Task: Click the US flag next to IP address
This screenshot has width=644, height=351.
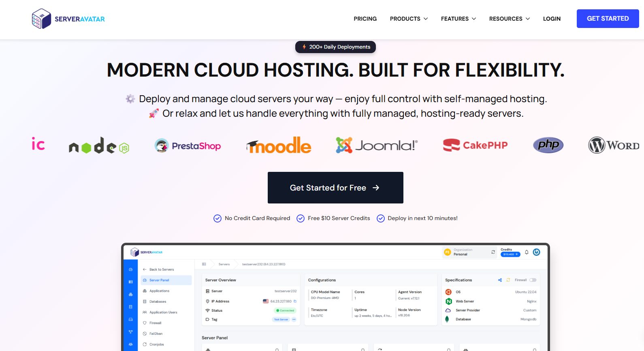Action: tap(266, 301)
